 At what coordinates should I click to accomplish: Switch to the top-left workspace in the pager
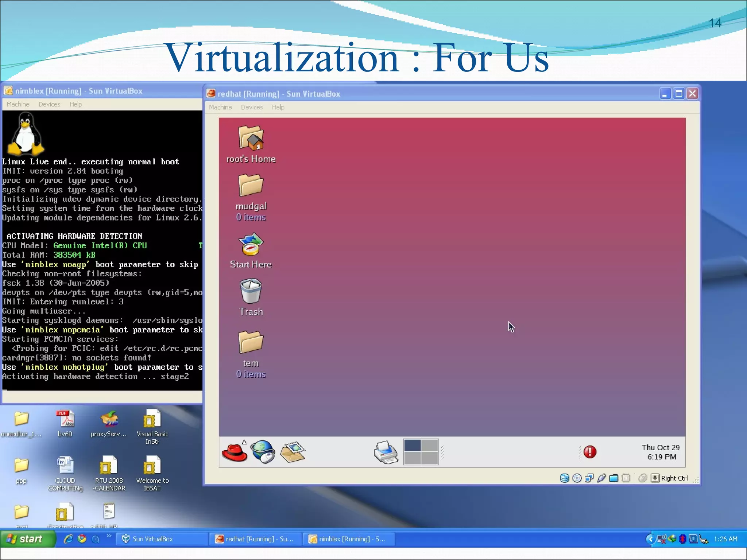pos(412,446)
